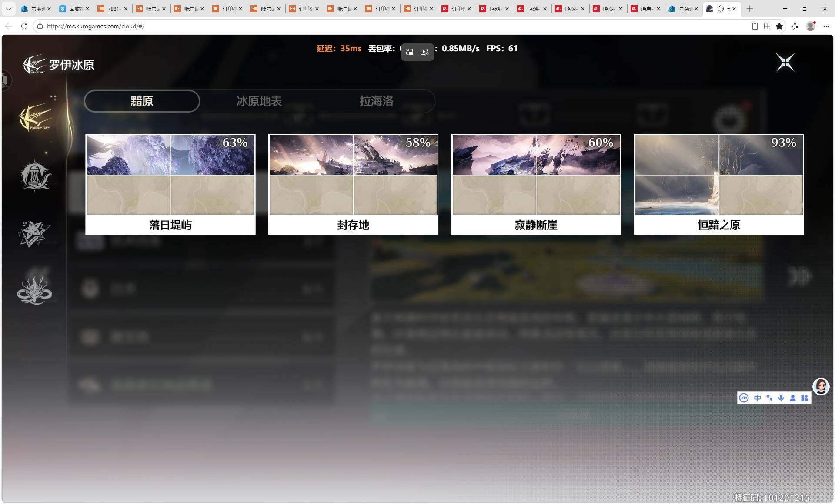Viewport: 835px width, 504px height.
Task: Toggle the filled favorite star for this page
Action: [779, 26]
